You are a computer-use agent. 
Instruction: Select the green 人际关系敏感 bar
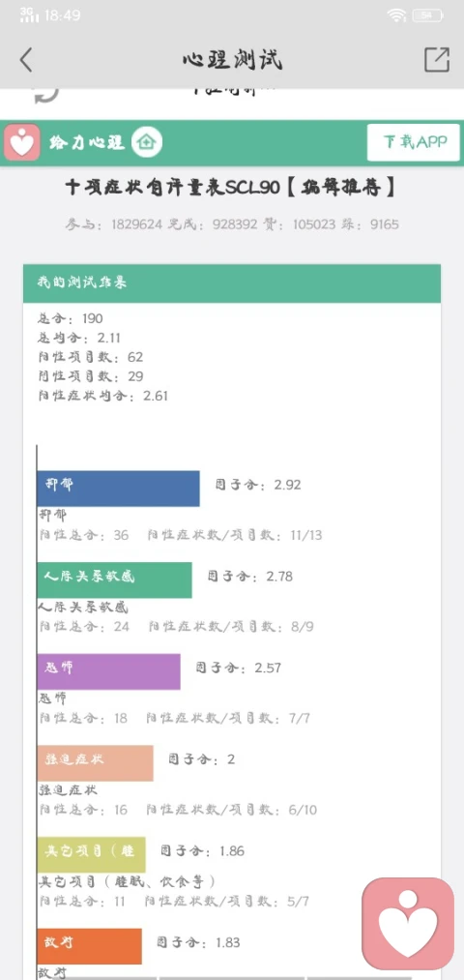click(x=114, y=580)
